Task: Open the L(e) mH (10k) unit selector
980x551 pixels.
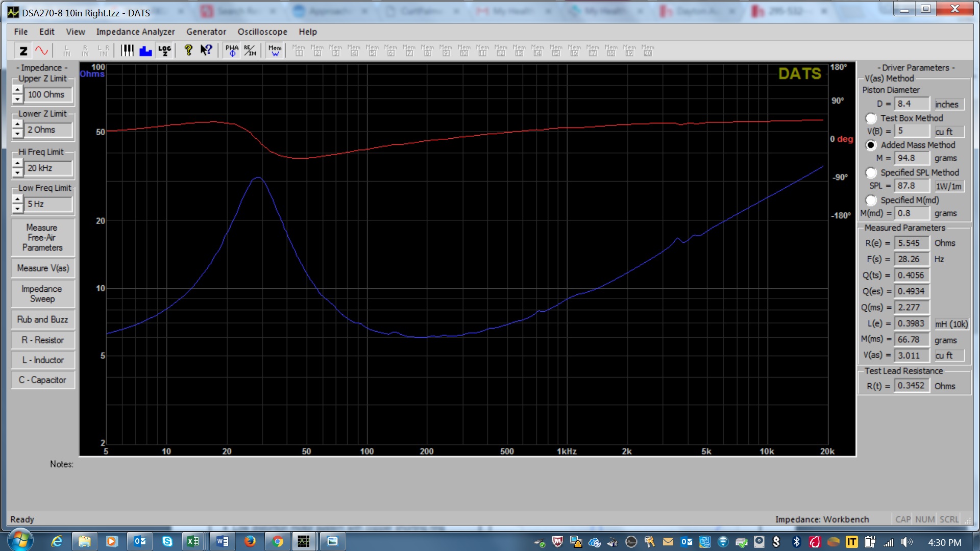Action: [951, 324]
